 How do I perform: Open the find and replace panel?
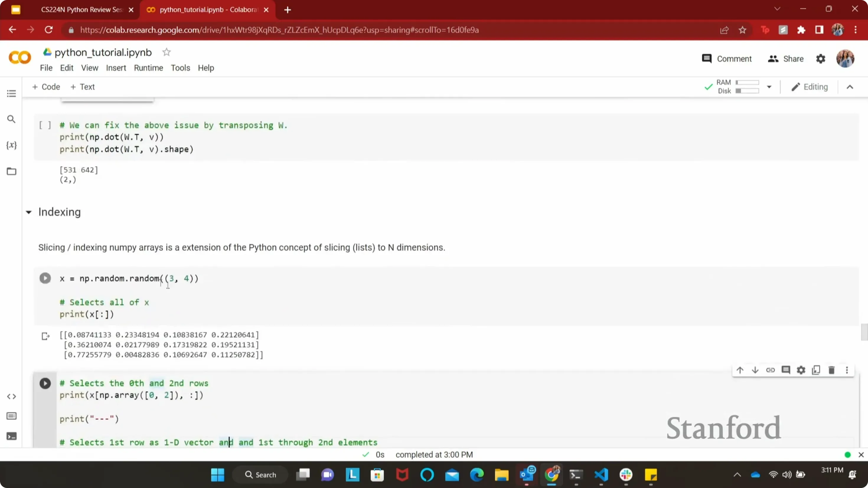(x=12, y=119)
